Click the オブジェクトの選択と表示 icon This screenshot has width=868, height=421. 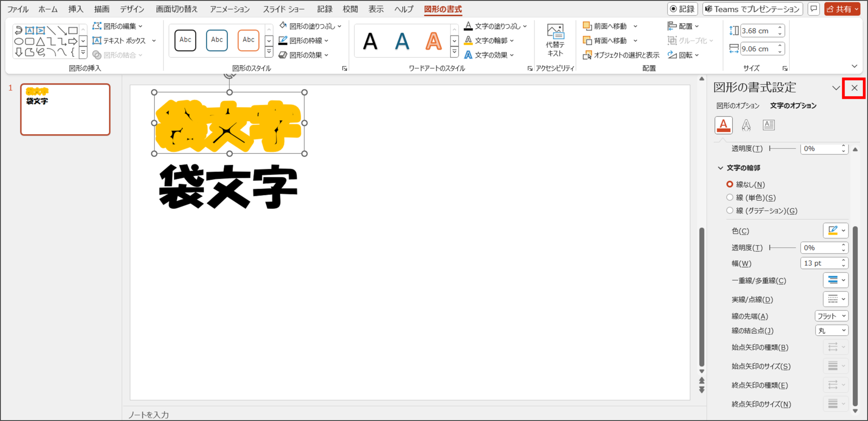[587, 55]
